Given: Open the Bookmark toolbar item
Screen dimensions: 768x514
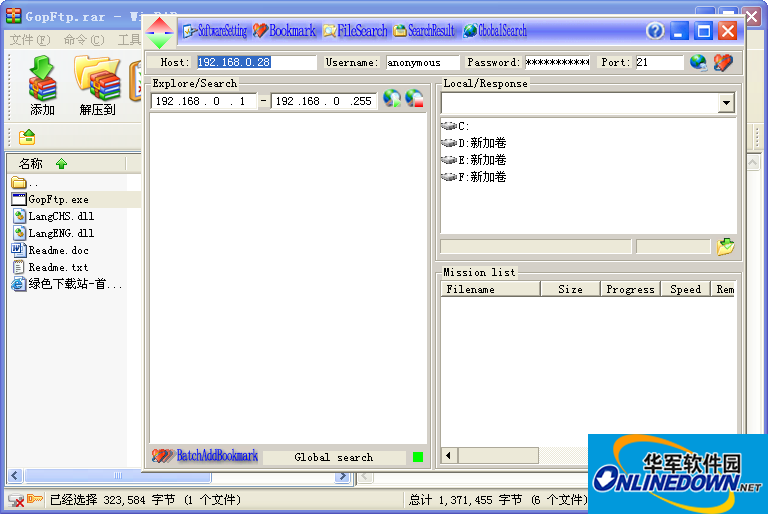Looking at the screenshot, I should pos(284,31).
